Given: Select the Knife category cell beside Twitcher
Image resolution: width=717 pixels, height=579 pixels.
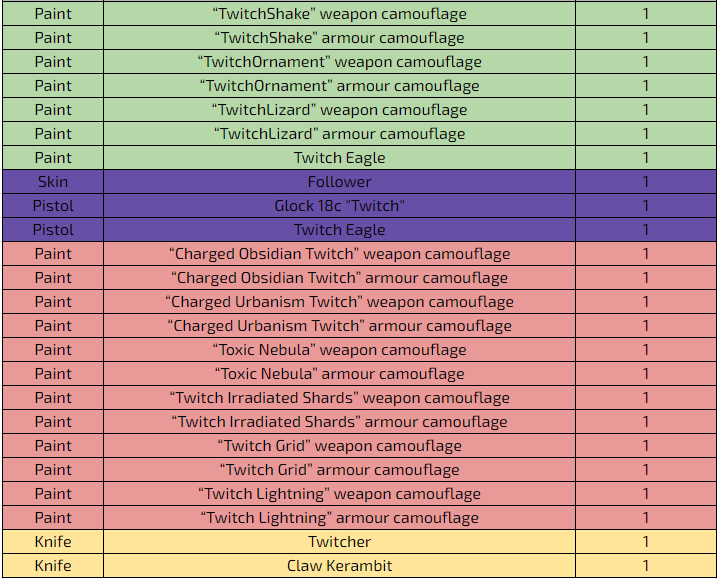Looking at the screenshot, I should pyautogui.click(x=53, y=542).
